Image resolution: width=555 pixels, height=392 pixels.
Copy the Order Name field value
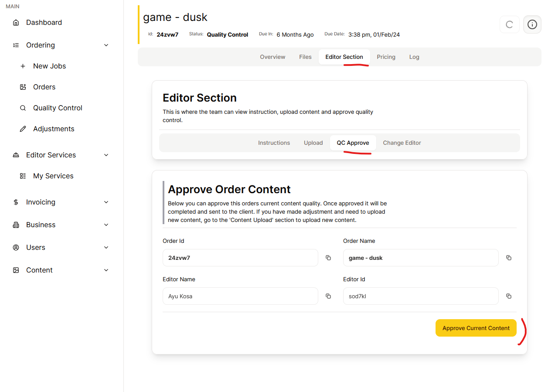coord(508,258)
